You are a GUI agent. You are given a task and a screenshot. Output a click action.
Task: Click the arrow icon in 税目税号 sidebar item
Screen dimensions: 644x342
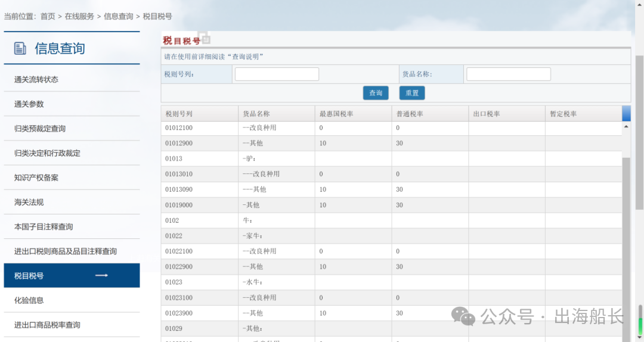pos(101,275)
